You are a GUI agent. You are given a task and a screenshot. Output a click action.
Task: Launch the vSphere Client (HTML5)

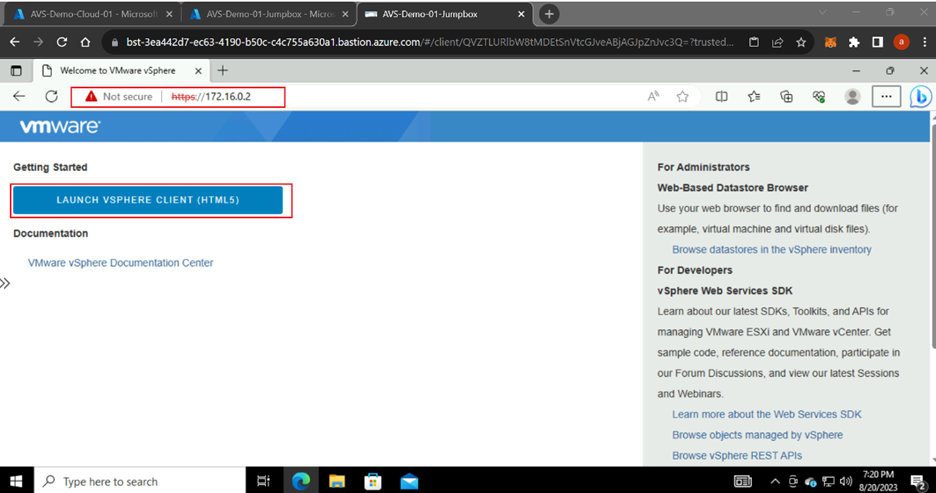click(x=148, y=200)
